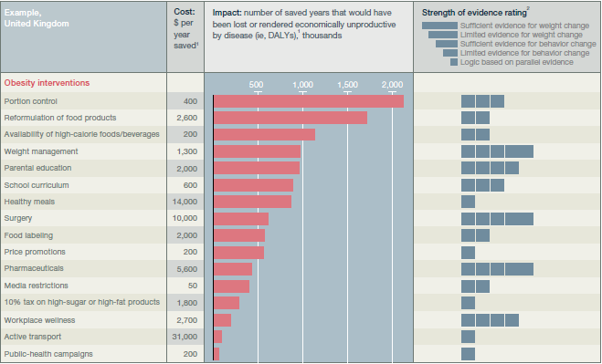Click the 'Strength of evidence rating' header
The height and width of the screenshot is (364, 602).
click(x=474, y=13)
